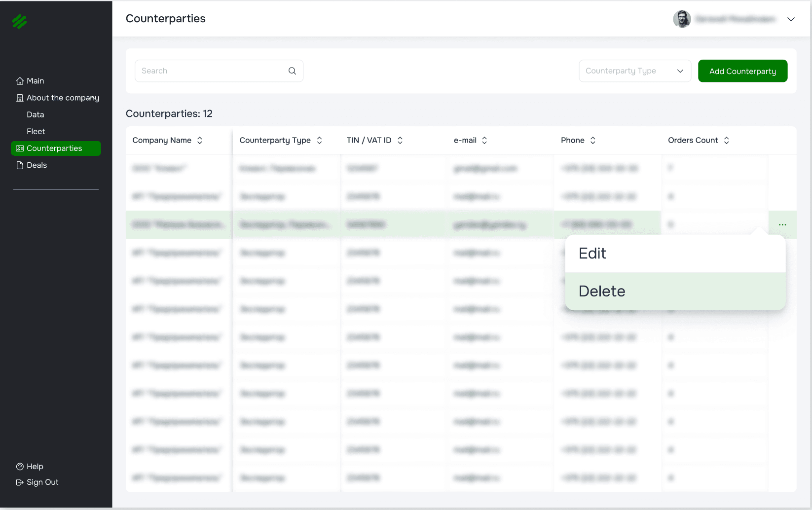Click the Counterparties: 12 count label
Image resolution: width=812 pixels, height=510 pixels.
tap(169, 114)
